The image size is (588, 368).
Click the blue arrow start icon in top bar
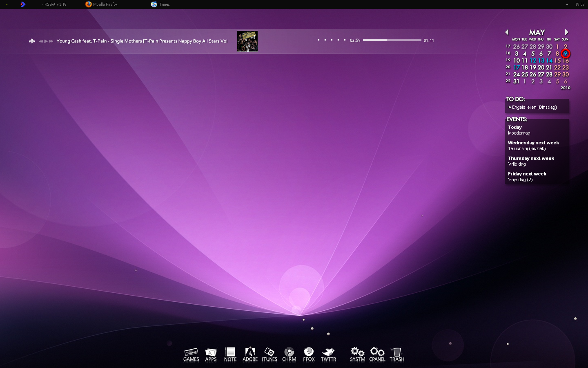[x=23, y=4]
